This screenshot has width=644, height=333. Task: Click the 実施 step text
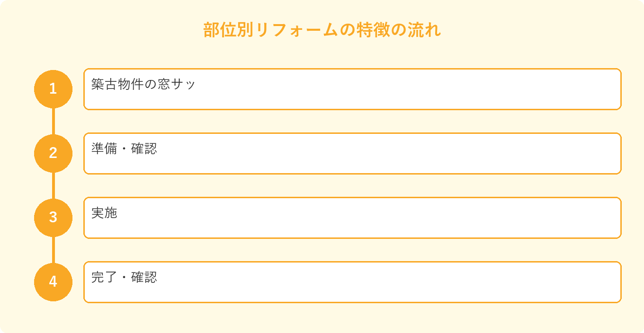(x=104, y=213)
